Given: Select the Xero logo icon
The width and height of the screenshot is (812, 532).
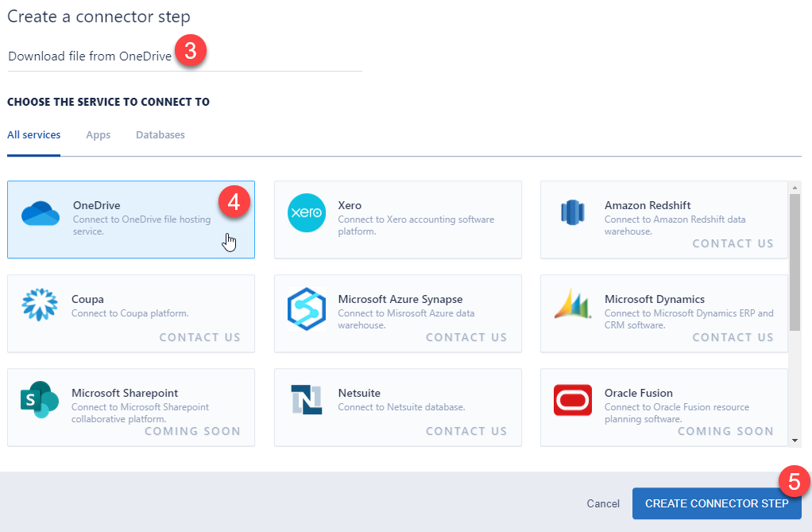Looking at the screenshot, I should pos(307,213).
